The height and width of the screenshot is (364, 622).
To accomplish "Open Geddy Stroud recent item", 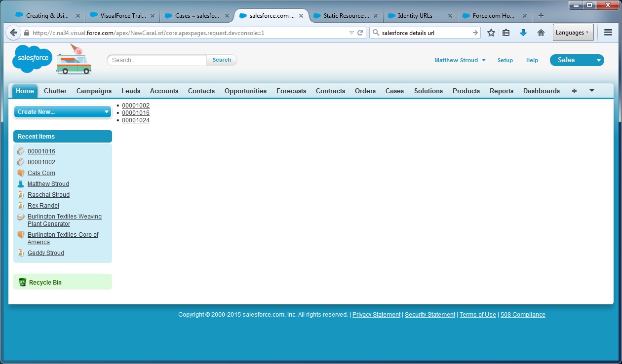I will pos(46,253).
